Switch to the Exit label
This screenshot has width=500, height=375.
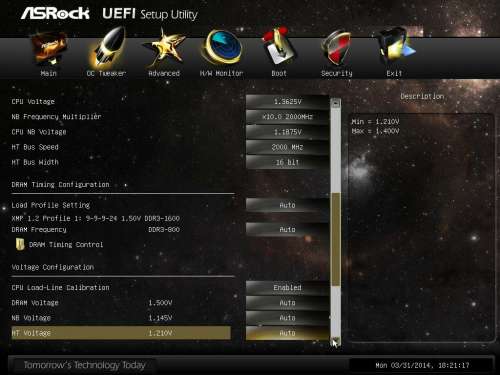click(394, 73)
